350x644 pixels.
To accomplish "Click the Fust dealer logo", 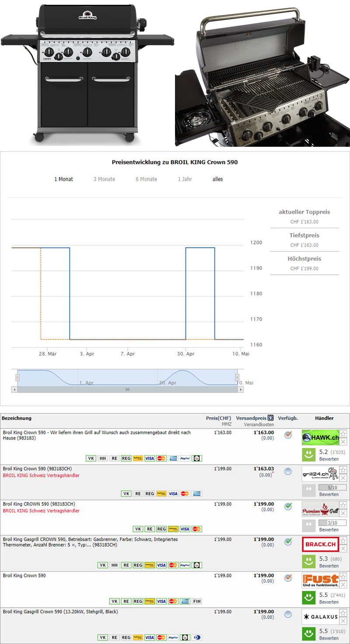I will [320, 580].
